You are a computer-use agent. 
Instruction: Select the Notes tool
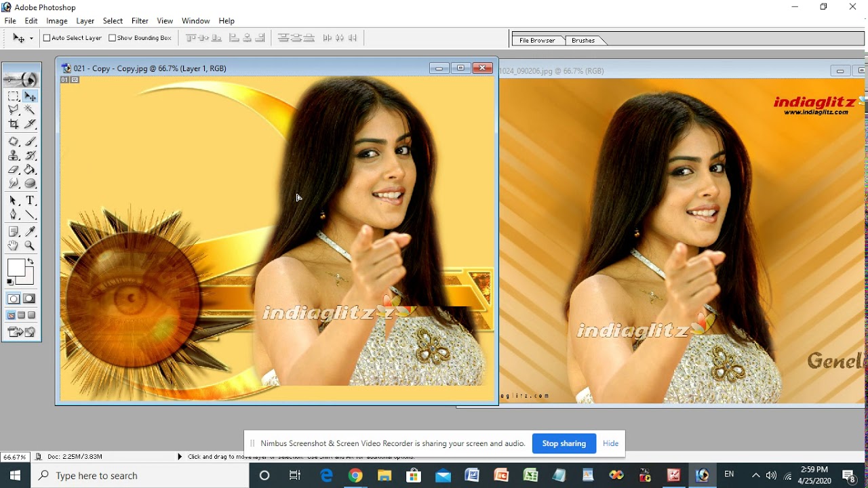13,232
